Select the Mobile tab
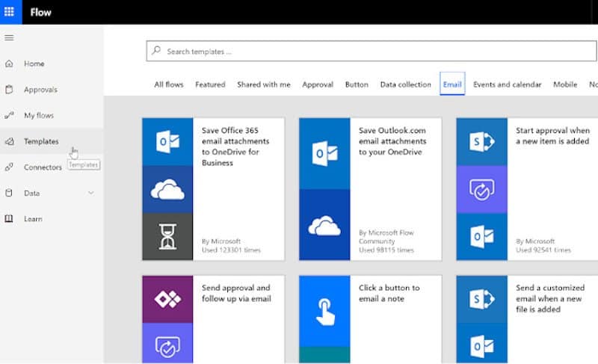Screen dimensions: 598x364 (x=565, y=84)
